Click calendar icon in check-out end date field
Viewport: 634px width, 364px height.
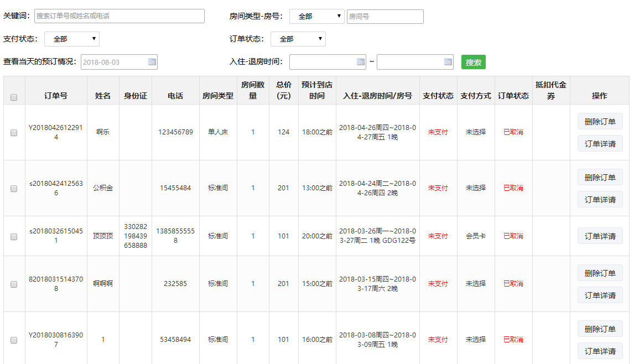click(x=448, y=62)
